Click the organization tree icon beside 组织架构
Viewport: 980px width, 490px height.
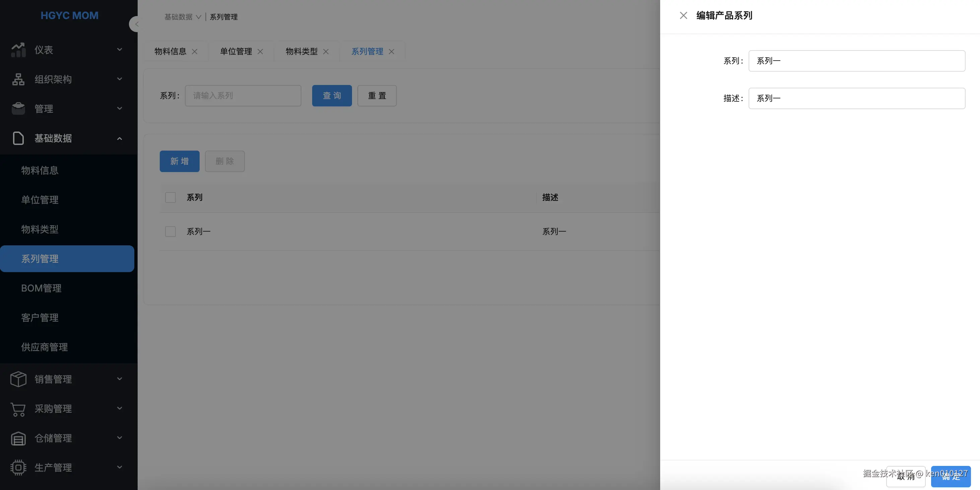(x=18, y=79)
